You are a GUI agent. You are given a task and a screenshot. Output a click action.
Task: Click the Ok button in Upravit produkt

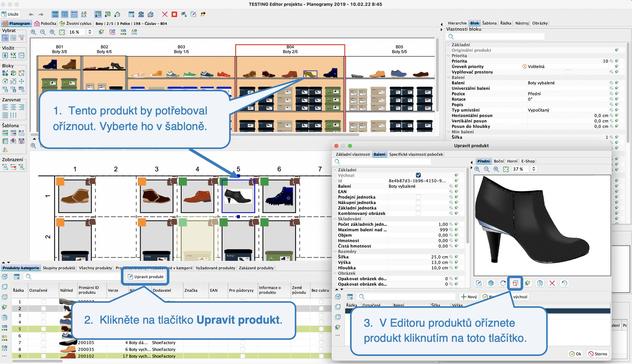[575, 354]
